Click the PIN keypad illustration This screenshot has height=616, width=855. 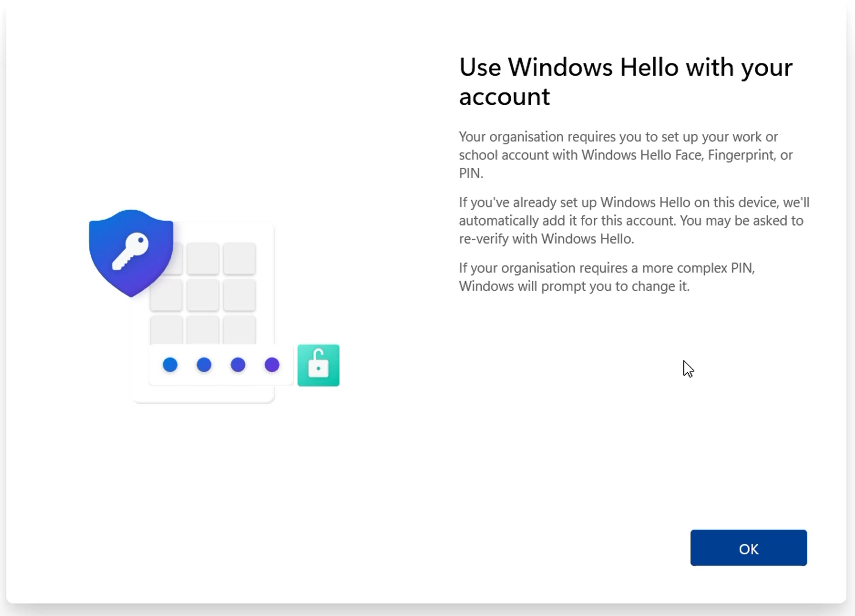(x=203, y=293)
